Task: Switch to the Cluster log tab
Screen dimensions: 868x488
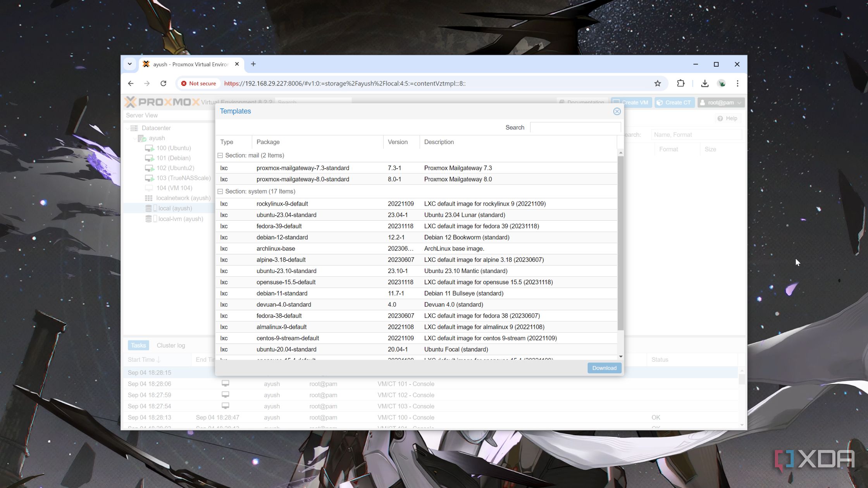Action: pyautogui.click(x=170, y=345)
